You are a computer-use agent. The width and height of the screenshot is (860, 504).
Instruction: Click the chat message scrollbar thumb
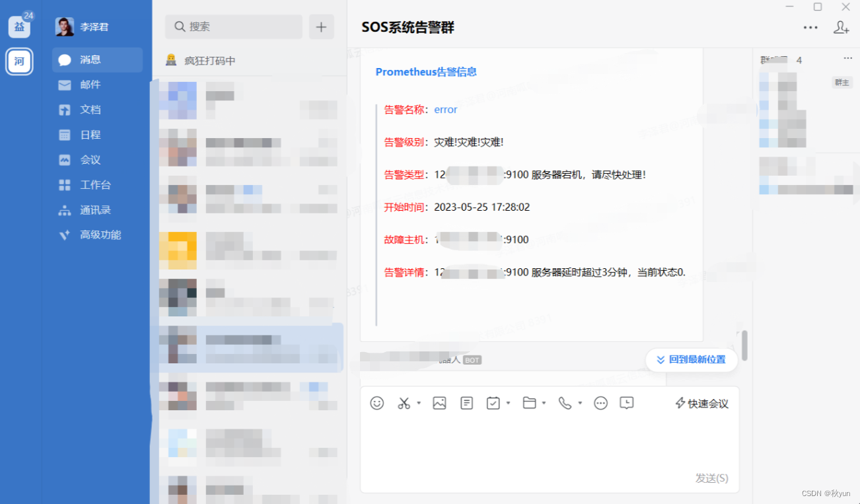tap(744, 345)
